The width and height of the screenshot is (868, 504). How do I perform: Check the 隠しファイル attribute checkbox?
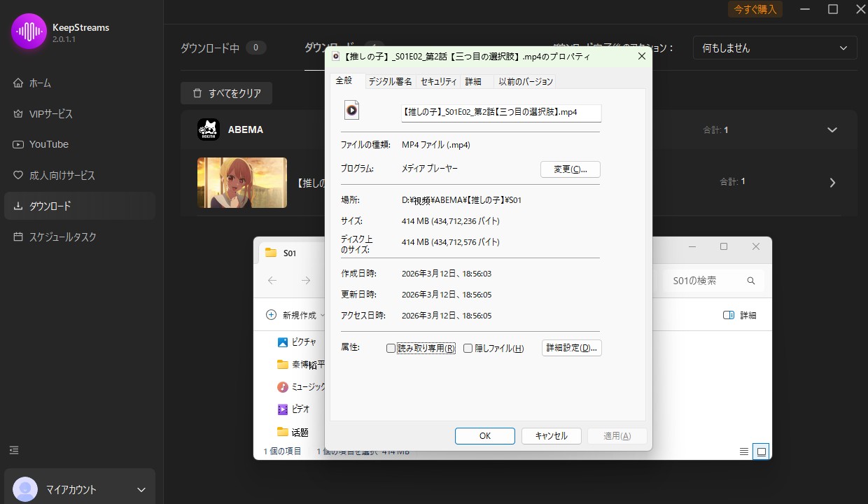tap(467, 348)
